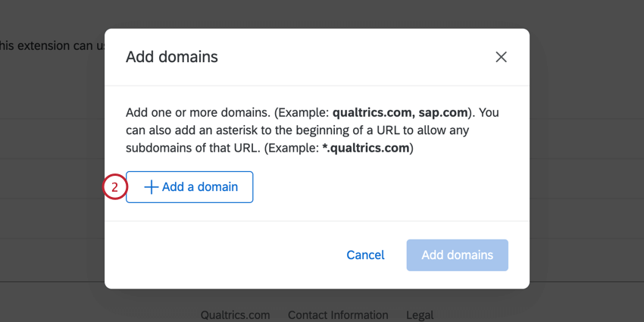Click the empty header space beside the title

[341, 57]
